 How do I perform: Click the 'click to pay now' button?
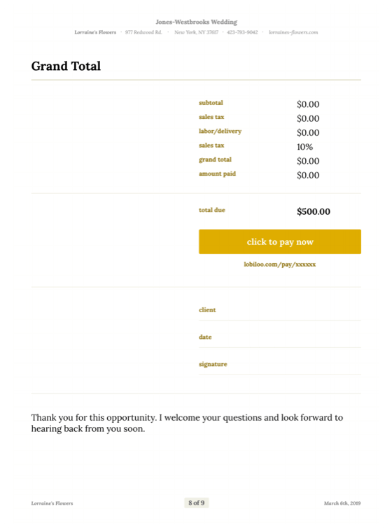[x=280, y=241]
